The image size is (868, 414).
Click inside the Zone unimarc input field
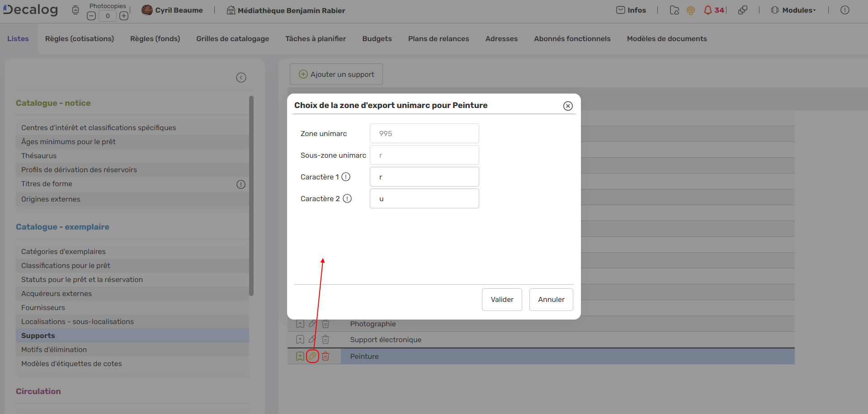pyautogui.click(x=424, y=133)
